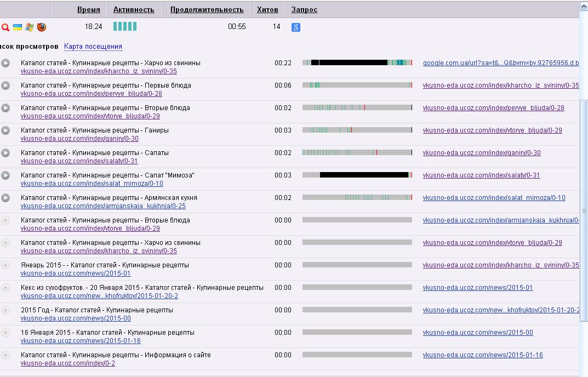588x377 pixels.
Task: Click the blue Google search query icon
Action: point(296,27)
